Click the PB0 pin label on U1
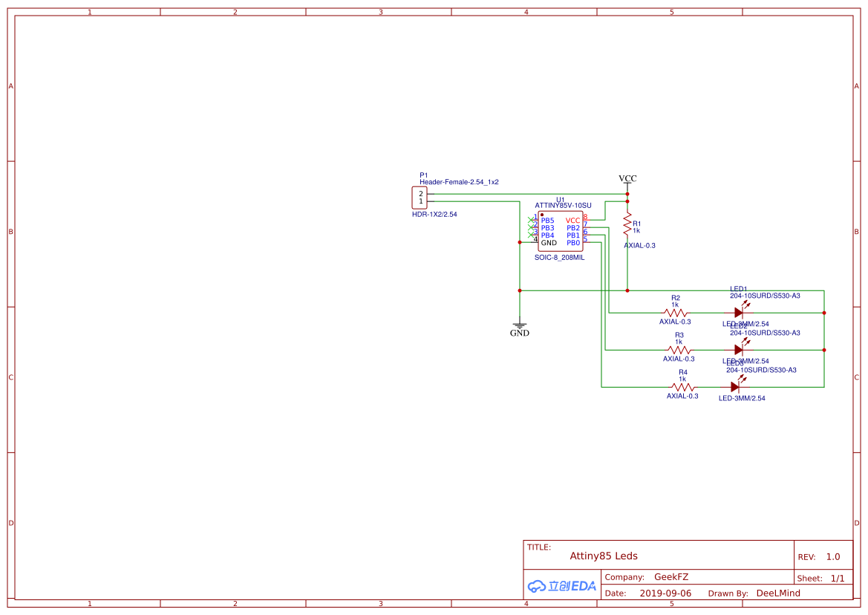868x615 pixels. click(x=573, y=243)
